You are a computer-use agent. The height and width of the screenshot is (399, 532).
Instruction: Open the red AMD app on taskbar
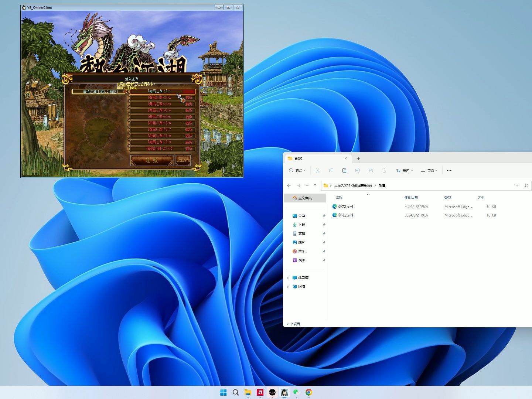pyautogui.click(x=260, y=392)
